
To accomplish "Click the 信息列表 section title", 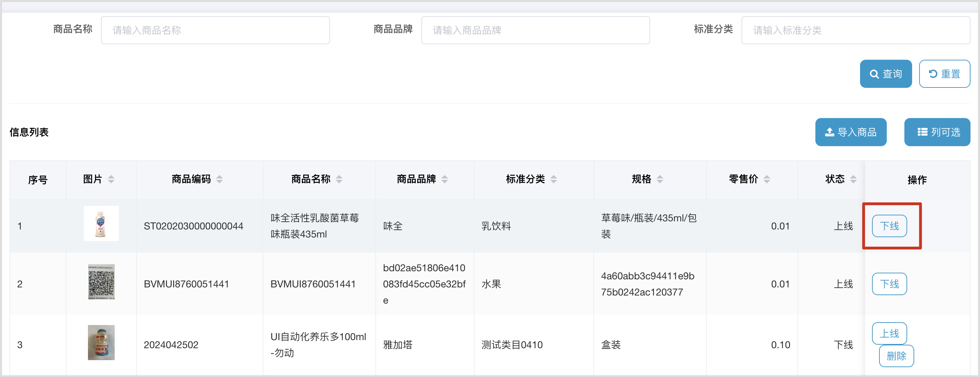I will point(29,132).
